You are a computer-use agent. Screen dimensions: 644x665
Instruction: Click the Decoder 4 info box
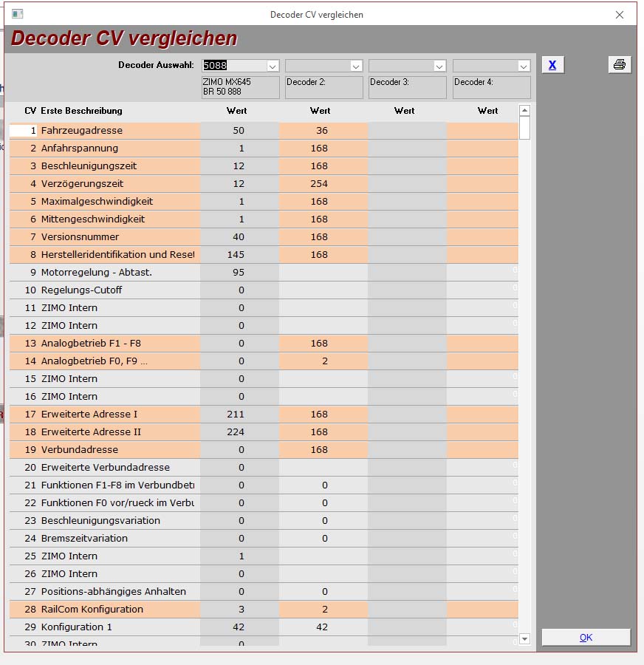491,87
